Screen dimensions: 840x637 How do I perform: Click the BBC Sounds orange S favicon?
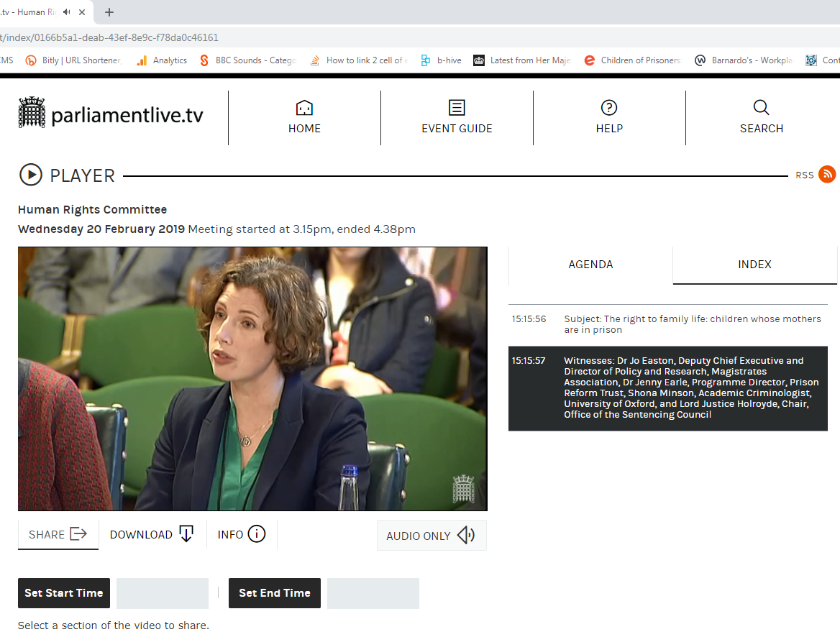click(x=204, y=60)
